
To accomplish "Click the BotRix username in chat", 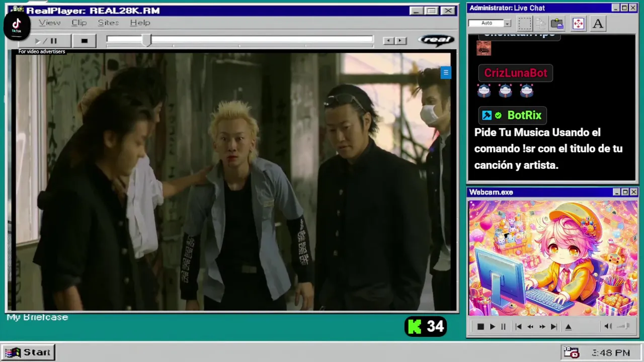I will click(524, 115).
